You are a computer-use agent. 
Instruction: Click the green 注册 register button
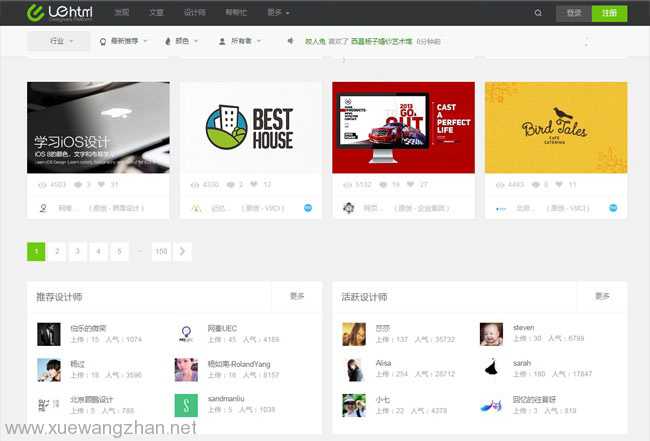(609, 13)
